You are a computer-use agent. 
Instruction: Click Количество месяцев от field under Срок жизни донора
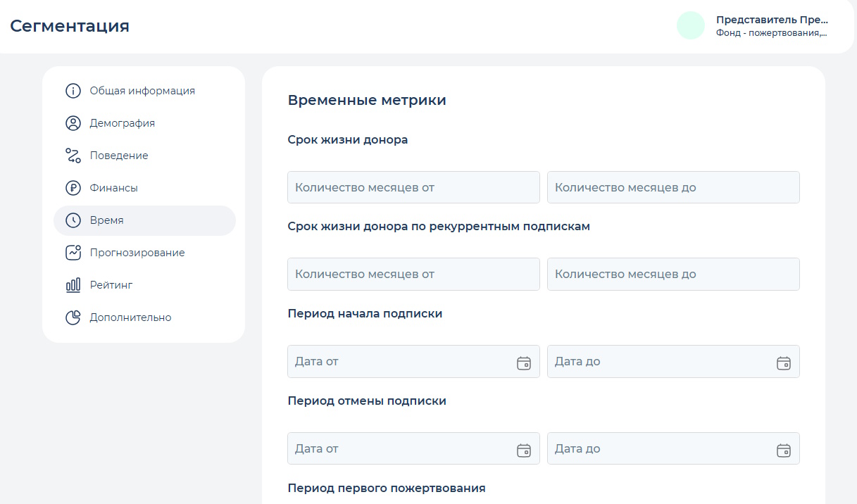(x=413, y=187)
